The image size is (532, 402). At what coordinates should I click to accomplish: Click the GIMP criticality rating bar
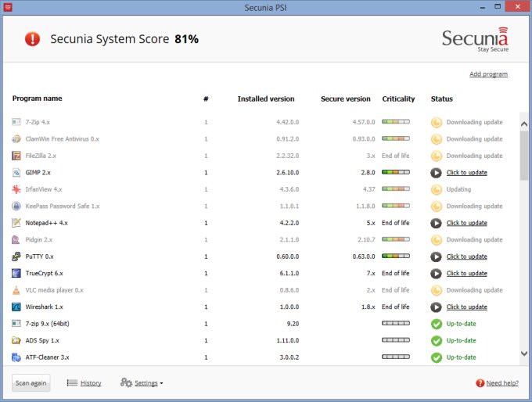point(395,172)
